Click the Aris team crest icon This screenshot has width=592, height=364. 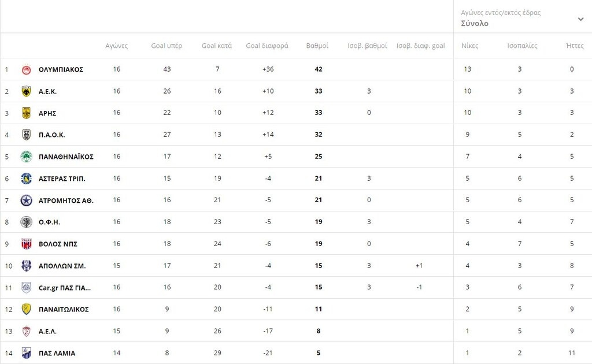(x=26, y=113)
